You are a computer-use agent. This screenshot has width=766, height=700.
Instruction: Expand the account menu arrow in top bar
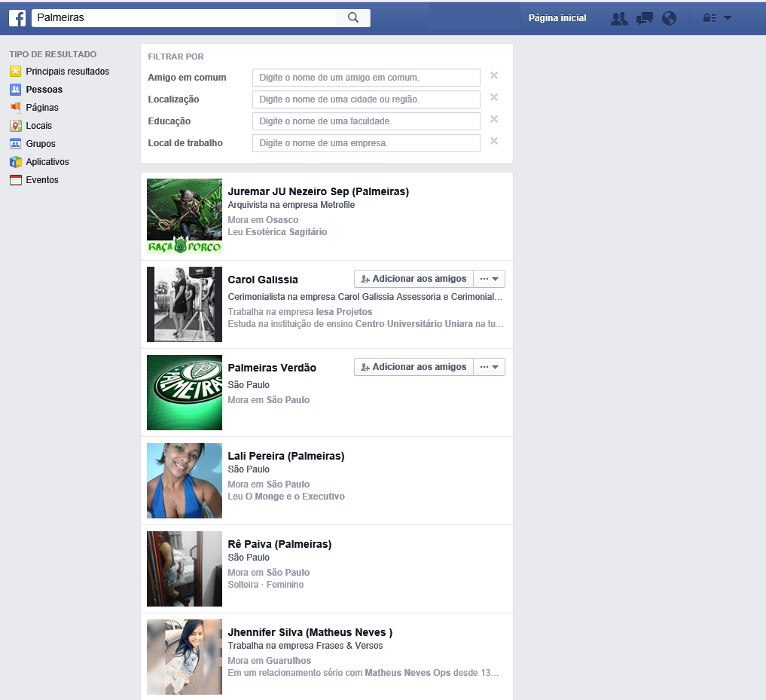pos(728,18)
